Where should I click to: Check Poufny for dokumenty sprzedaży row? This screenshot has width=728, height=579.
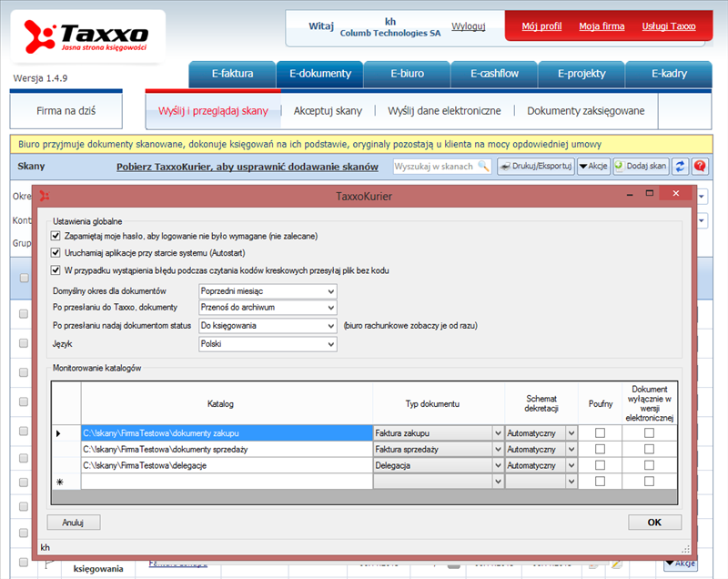600,449
